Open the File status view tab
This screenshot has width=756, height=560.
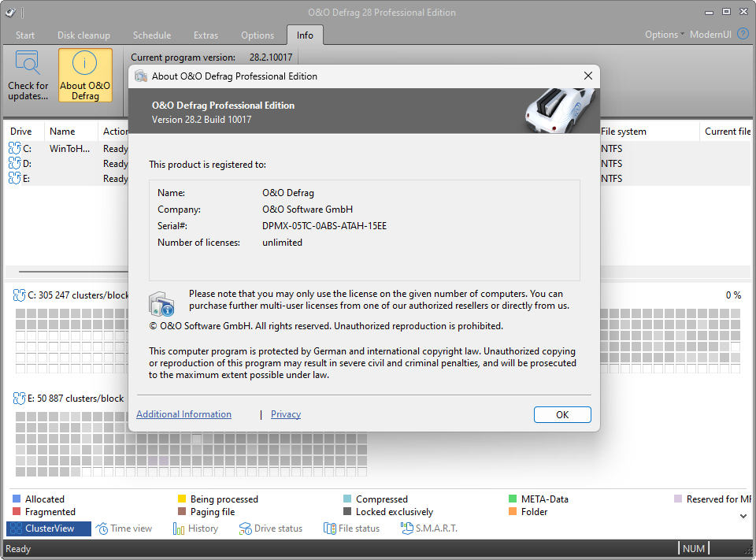pos(351,528)
